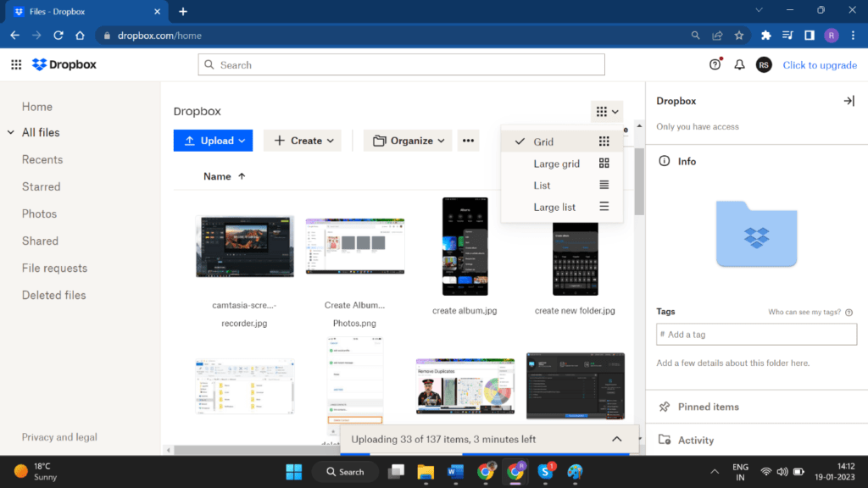Click inside the Search field

coord(401,64)
